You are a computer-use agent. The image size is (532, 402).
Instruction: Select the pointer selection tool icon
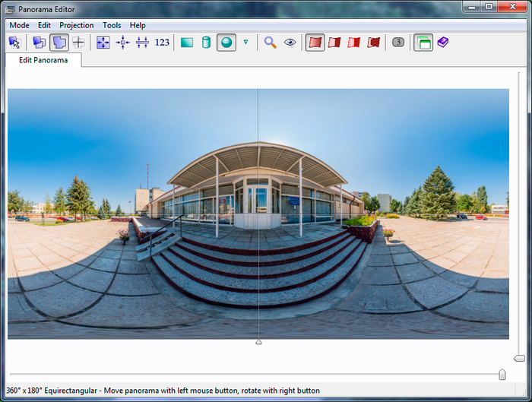[14, 43]
